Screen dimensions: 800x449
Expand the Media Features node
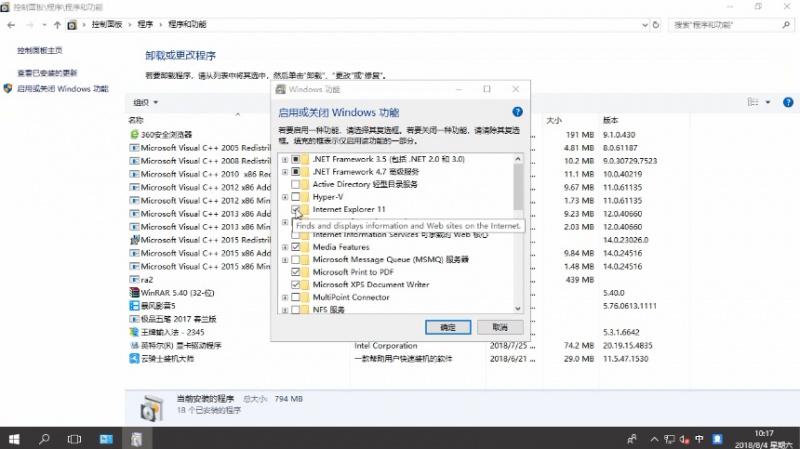coord(285,247)
